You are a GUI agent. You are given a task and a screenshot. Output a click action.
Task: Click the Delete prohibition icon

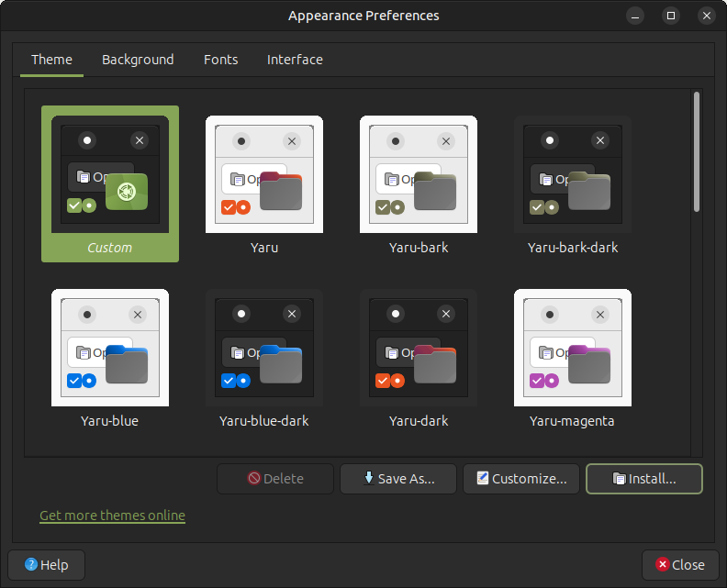click(x=253, y=479)
